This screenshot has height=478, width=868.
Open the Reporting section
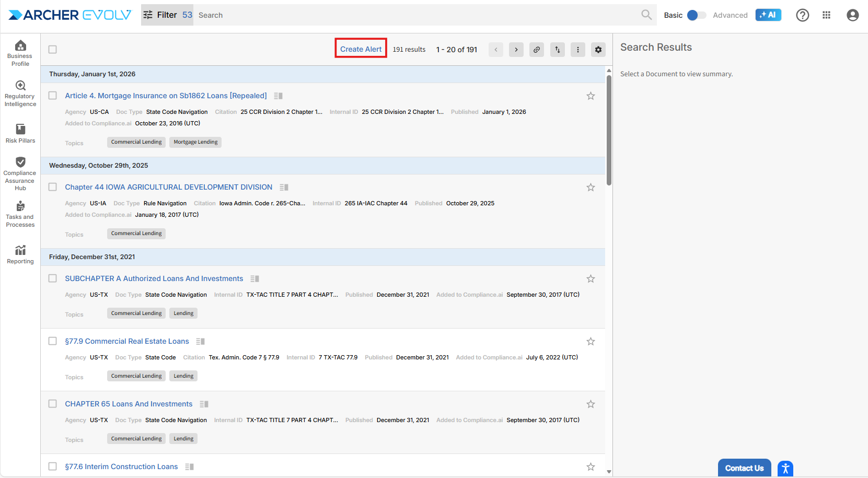click(20, 254)
